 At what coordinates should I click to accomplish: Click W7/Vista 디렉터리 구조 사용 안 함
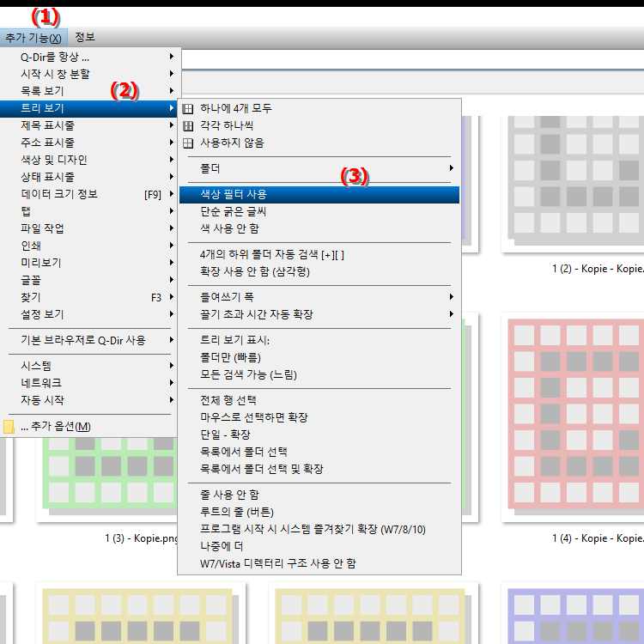[319, 564]
